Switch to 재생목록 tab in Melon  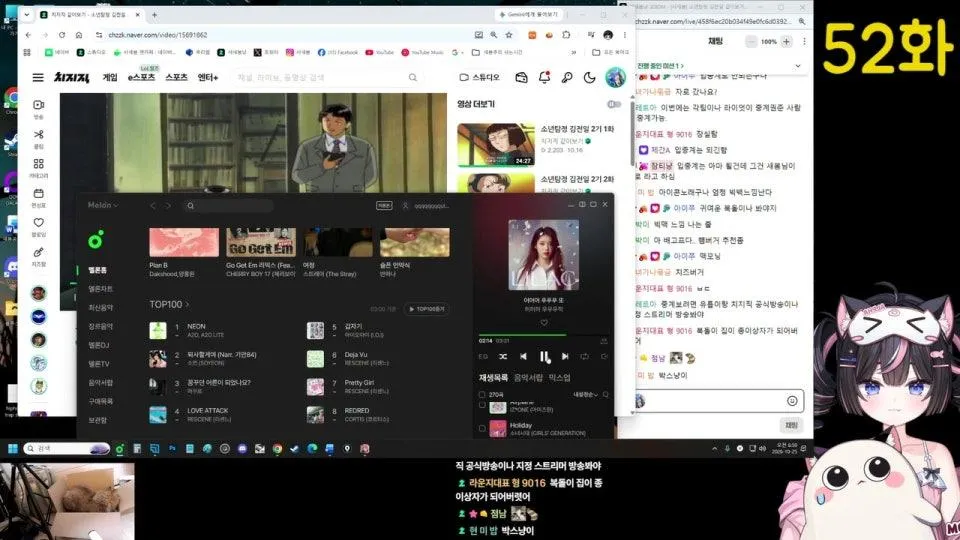[493, 378]
